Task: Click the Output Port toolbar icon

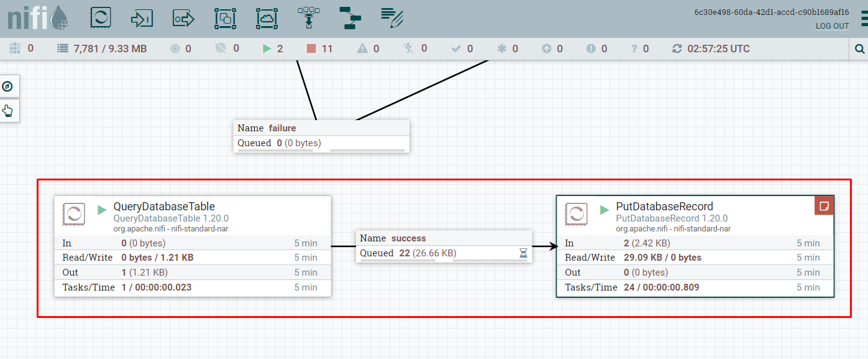Action: 183,18
